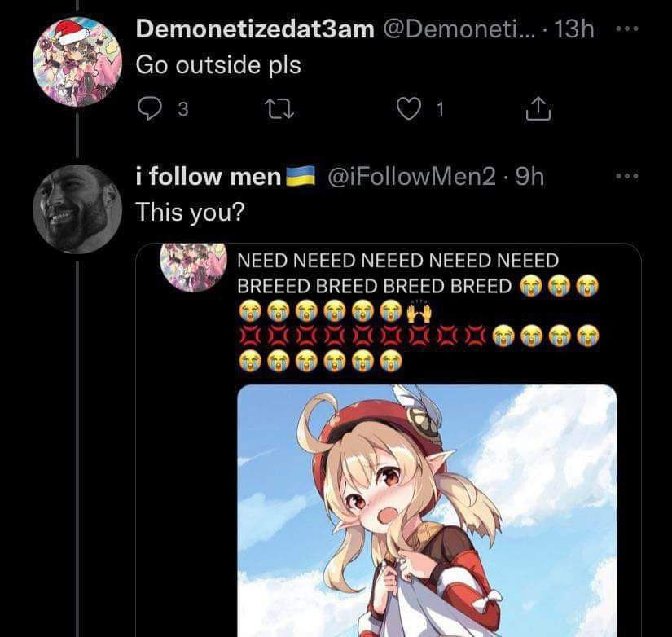The image size is (672, 637).
Task: Open the 9h timestamp of the reply
Action: point(530,176)
